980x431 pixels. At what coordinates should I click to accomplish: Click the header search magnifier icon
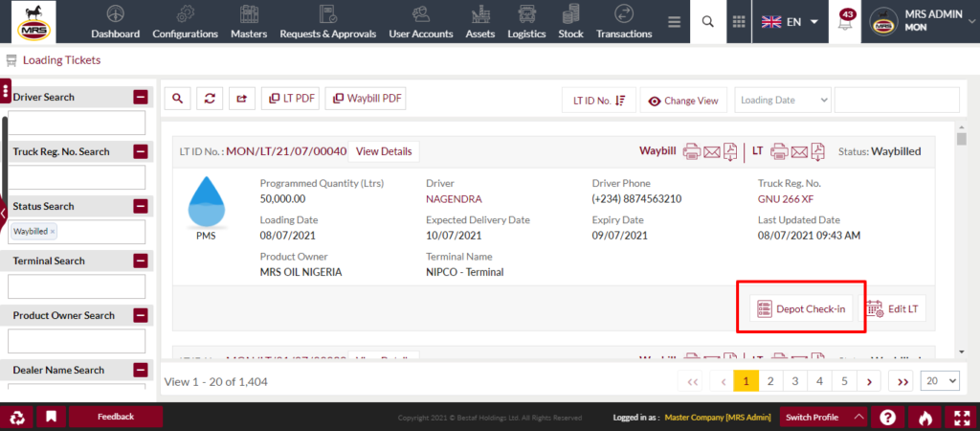pyautogui.click(x=707, y=22)
